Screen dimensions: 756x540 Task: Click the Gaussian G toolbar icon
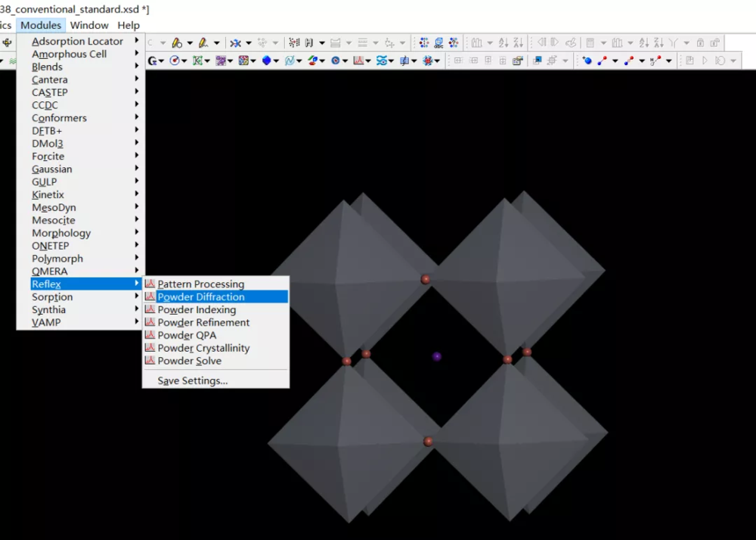152,61
